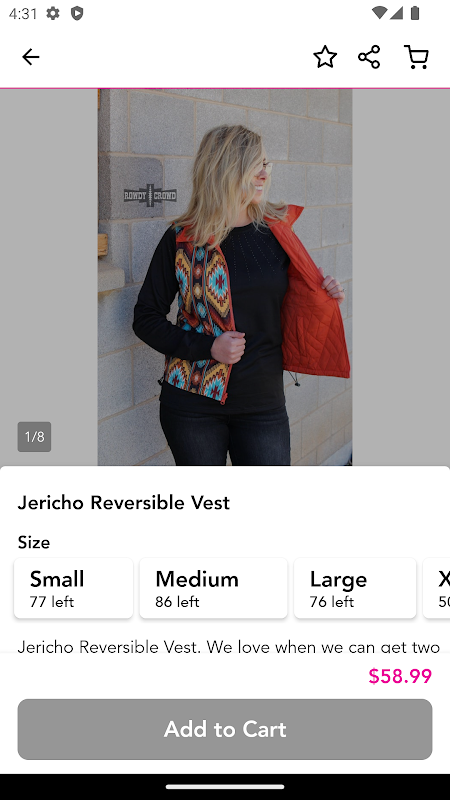Tap the Wi-Fi signal status icon
The width and height of the screenshot is (450, 800).
pos(379,13)
